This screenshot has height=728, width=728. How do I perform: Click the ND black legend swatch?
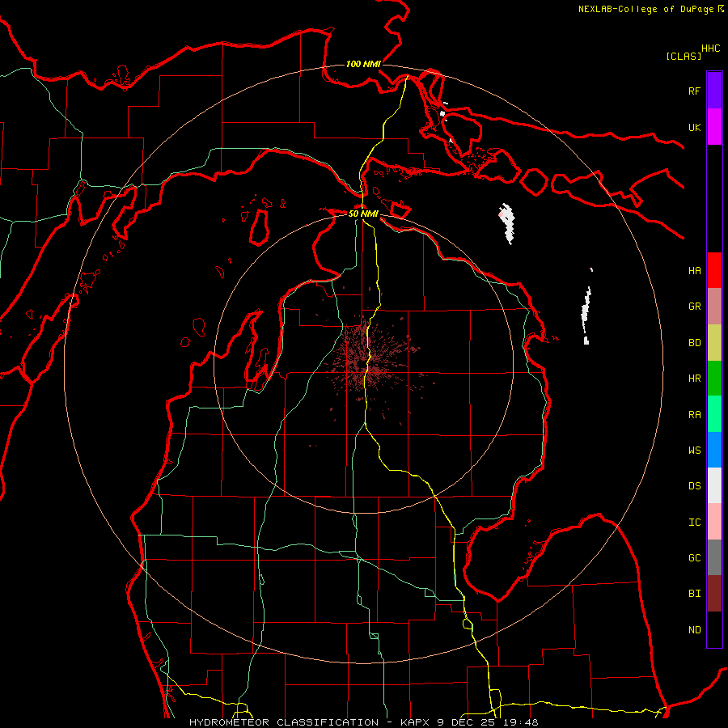[714, 629]
